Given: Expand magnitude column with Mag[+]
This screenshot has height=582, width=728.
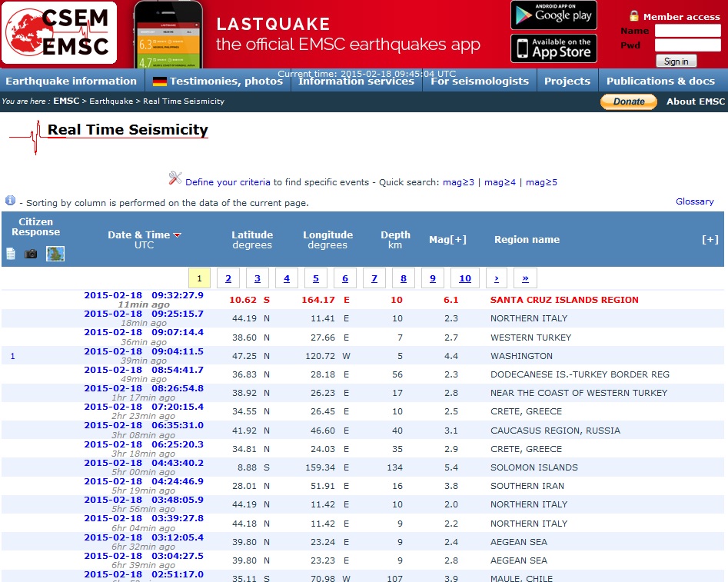Looking at the screenshot, I should [x=447, y=240].
